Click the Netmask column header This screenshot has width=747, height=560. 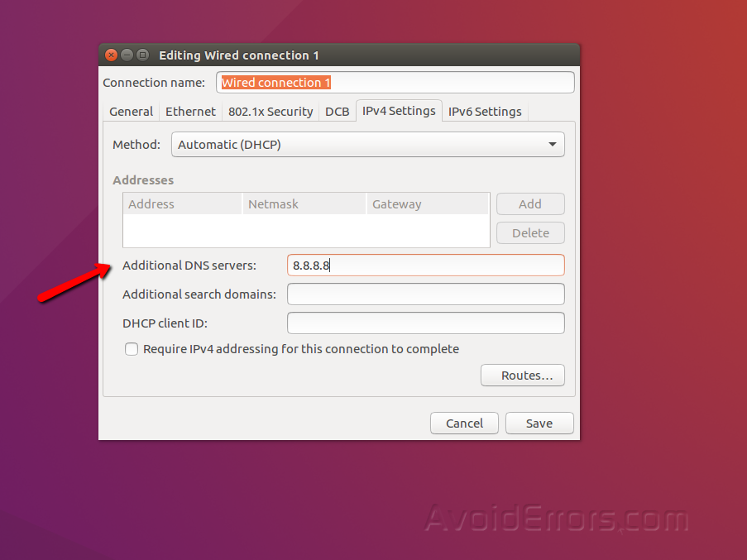click(304, 204)
